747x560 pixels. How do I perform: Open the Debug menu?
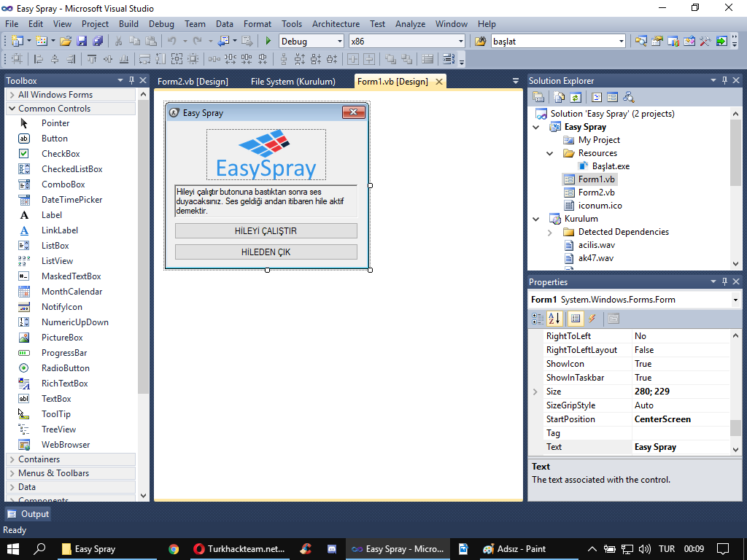pyautogui.click(x=161, y=24)
